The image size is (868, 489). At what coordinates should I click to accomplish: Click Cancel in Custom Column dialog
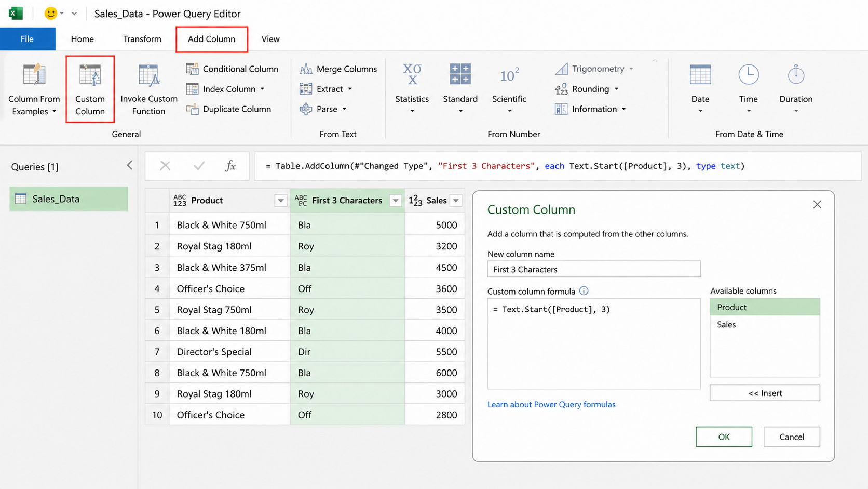click(x=792, y=437)
